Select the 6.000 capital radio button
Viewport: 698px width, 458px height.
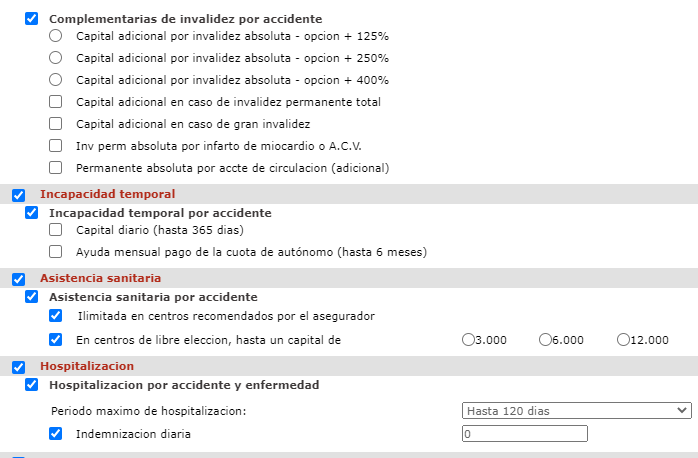[x=545, y=340]
